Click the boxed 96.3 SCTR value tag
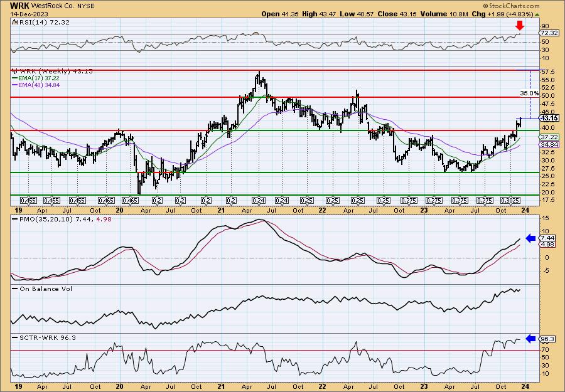This screenshot has height=392, width=565. [548, 339]
